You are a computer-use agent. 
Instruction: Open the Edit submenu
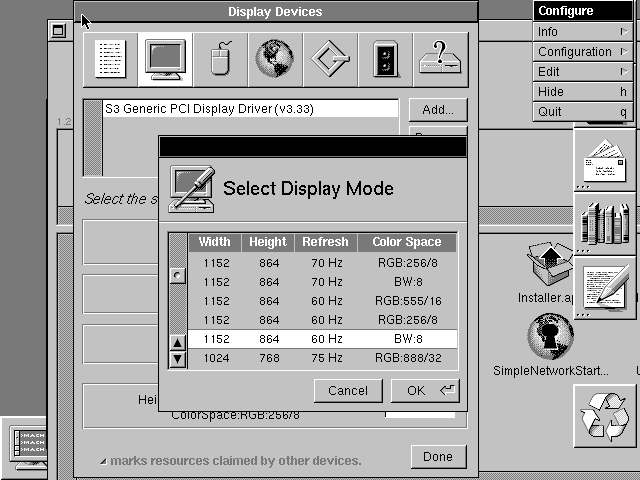point(582,72)
